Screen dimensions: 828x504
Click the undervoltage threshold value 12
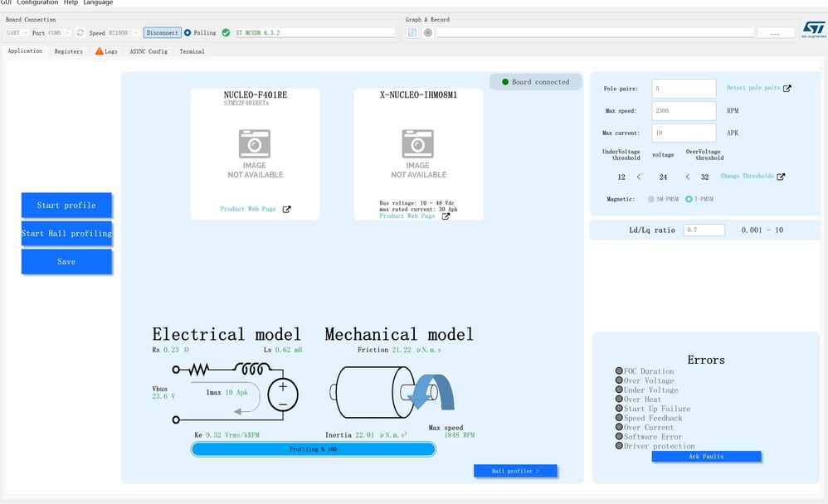point(621,177)
